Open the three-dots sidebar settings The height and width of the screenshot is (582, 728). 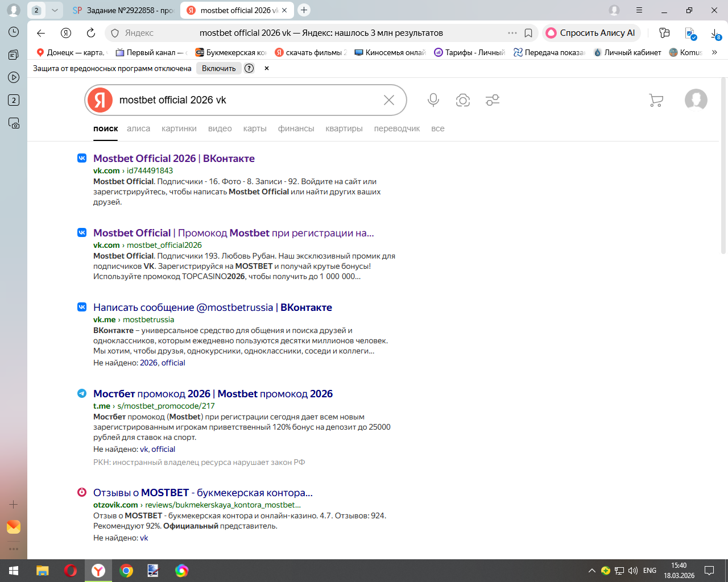[14, 549]
